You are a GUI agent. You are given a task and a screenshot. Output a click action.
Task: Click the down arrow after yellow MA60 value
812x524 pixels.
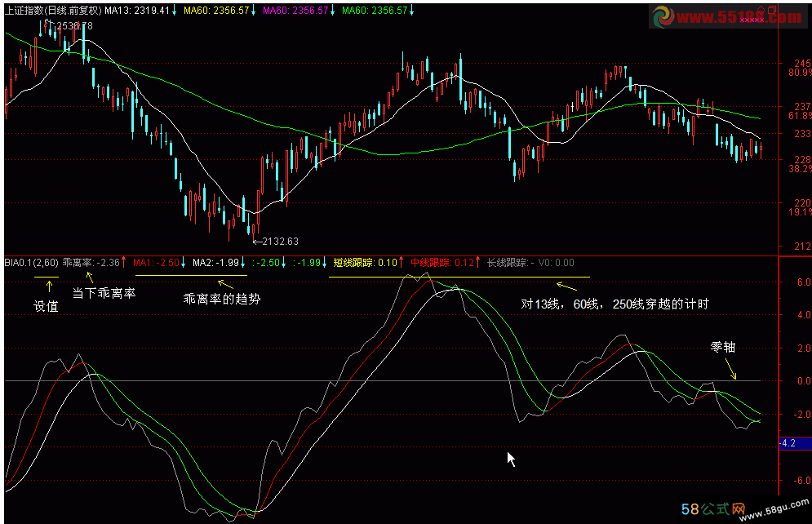(253, 11)
